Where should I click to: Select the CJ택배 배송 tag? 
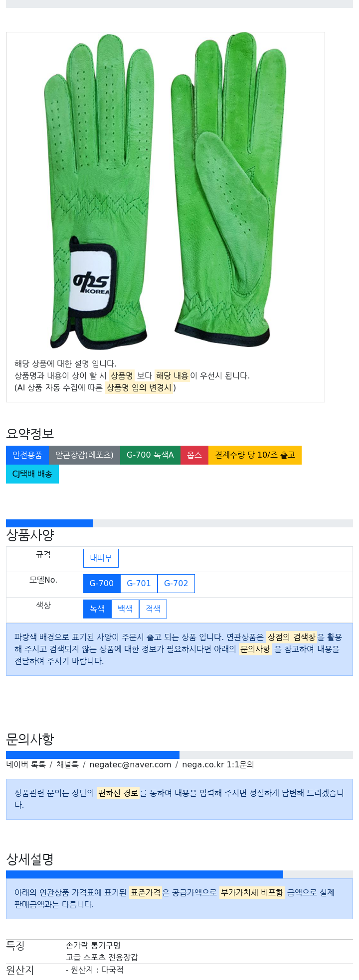32,474
